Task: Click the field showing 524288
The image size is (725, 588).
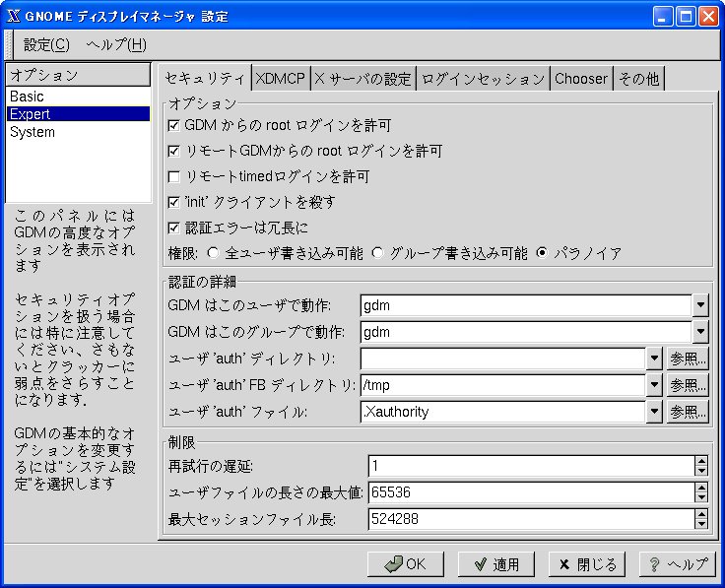Action: [x=531, y=519]
